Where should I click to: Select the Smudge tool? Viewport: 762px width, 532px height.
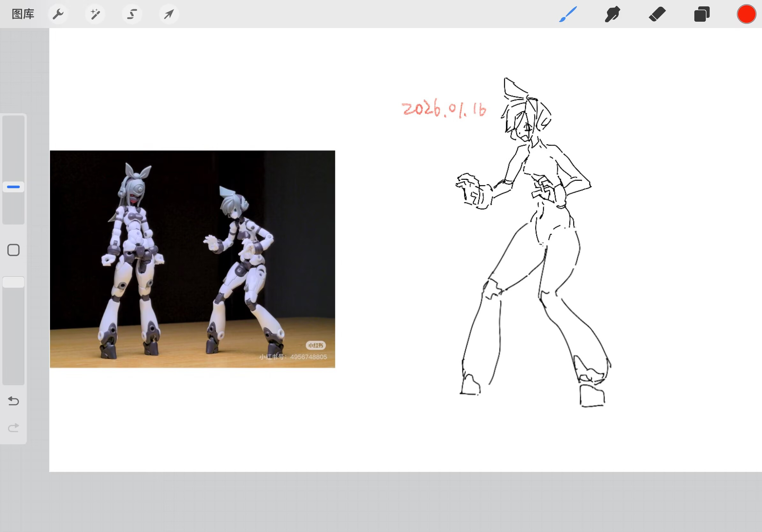tap(612, 14)
